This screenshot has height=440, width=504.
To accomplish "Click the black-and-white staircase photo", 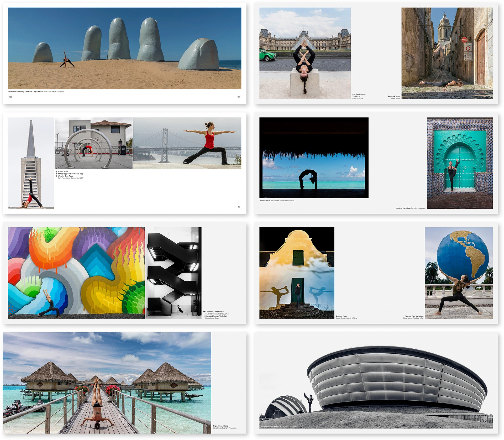I will 173,273.
